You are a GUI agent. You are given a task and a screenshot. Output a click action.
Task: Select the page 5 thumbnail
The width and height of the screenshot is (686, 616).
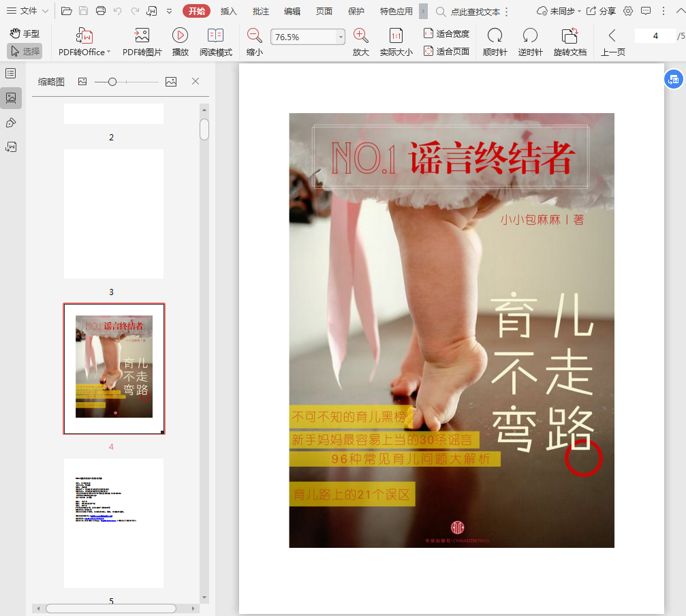113,523
